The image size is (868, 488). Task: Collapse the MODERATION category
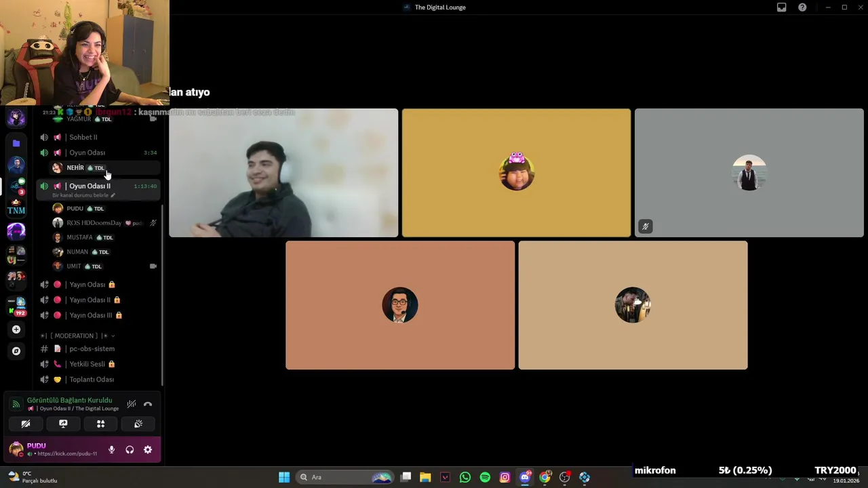click(x=78, y=335)
